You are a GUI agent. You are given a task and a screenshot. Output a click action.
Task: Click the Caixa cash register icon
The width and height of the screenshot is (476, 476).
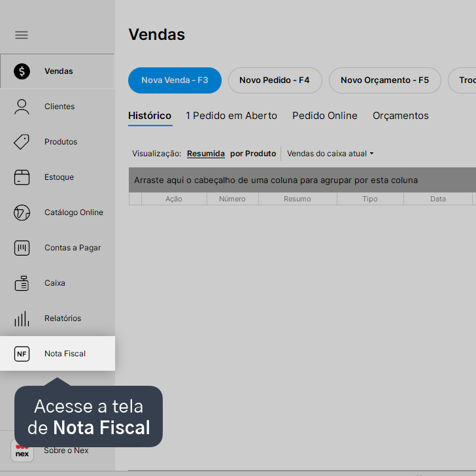22,283
